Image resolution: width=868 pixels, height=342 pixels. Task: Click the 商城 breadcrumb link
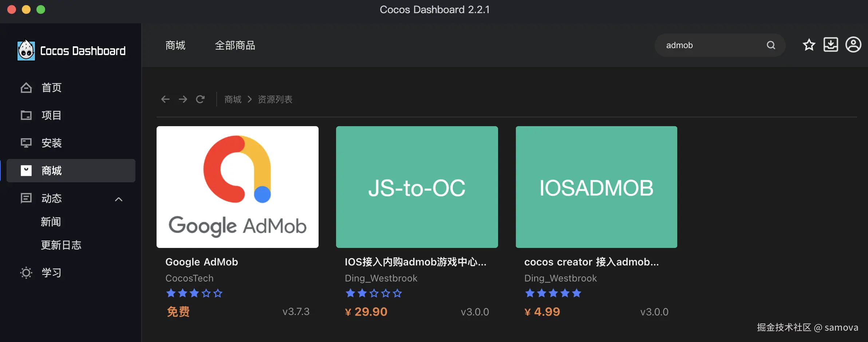click(x=232, y=99)
